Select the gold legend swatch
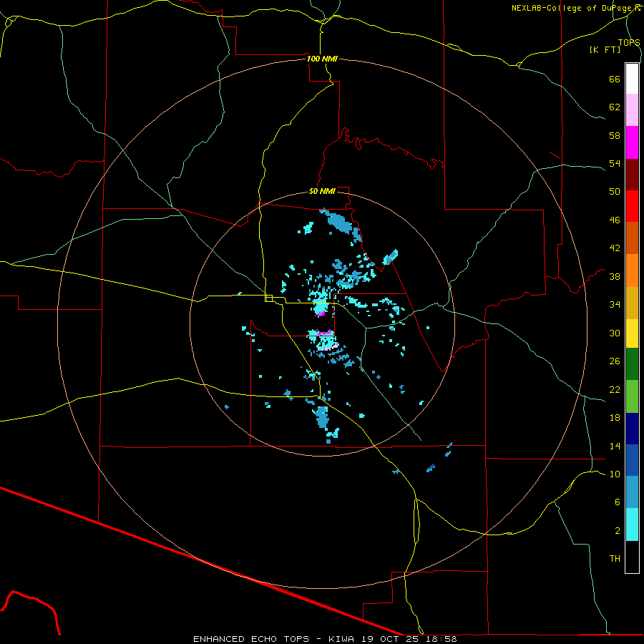644x644 pixels. point(632,303)
